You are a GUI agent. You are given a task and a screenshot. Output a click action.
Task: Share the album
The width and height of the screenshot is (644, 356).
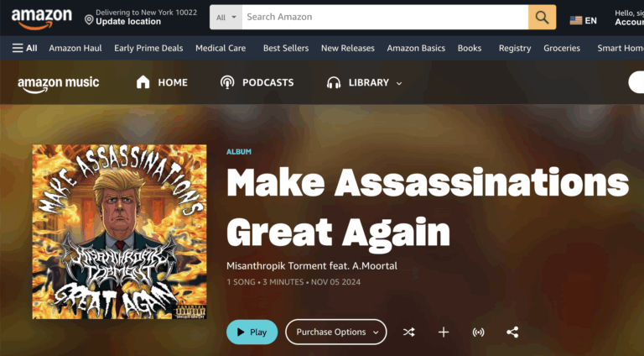(x=512, y=332)
